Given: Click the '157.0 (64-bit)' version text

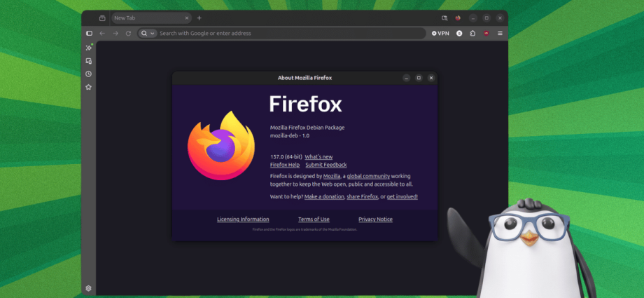Looking at the screenshot, I should 286,157.
